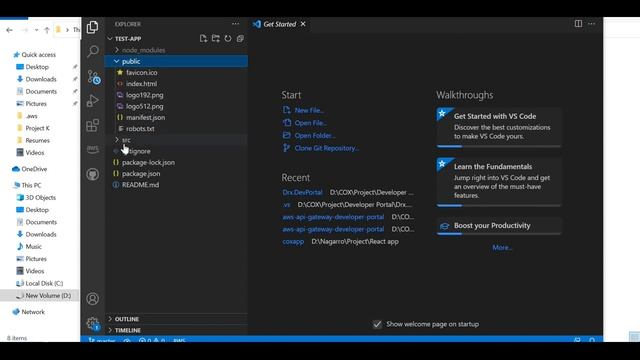Screen dimensions: 640x360
Task: Open the editor's more actions menu
Action: tap(591, 24)
